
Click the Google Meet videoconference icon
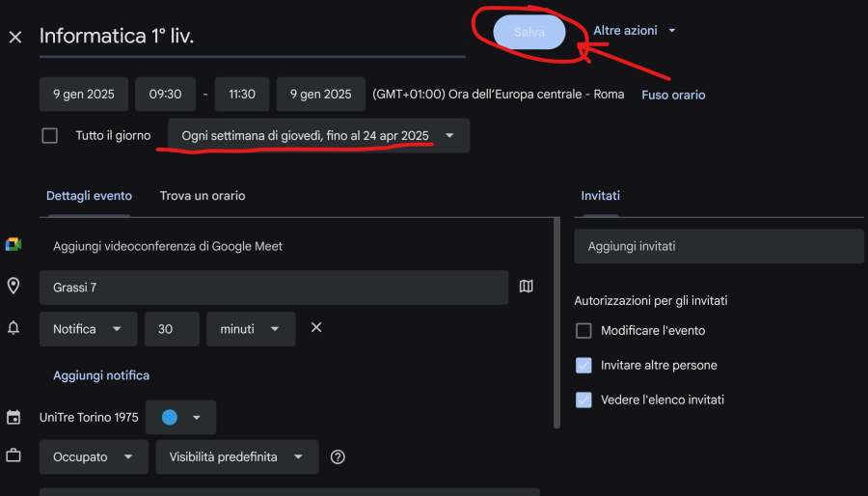[14, 245]
